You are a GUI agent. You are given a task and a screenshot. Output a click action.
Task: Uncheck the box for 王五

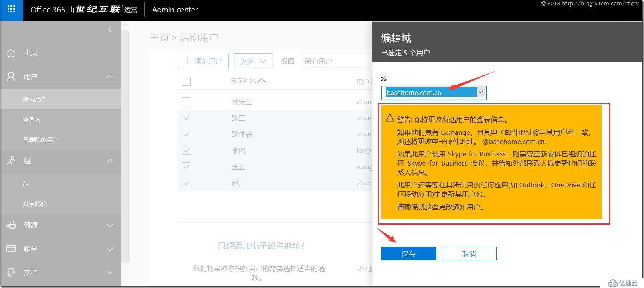[186, 167]
